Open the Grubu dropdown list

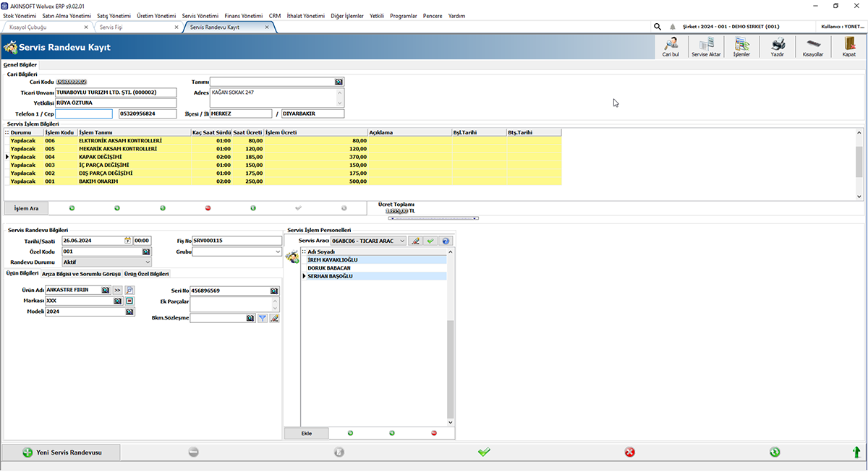pos(277,252)
